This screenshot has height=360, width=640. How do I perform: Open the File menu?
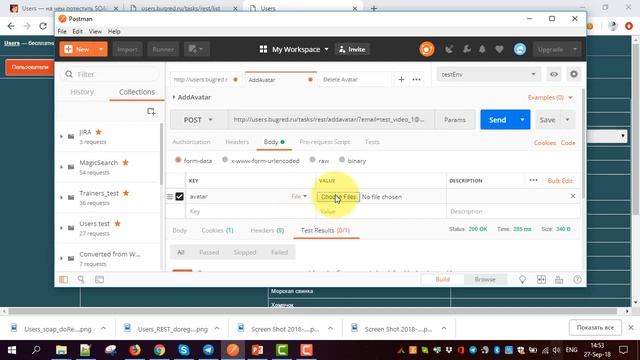(62, 31)
